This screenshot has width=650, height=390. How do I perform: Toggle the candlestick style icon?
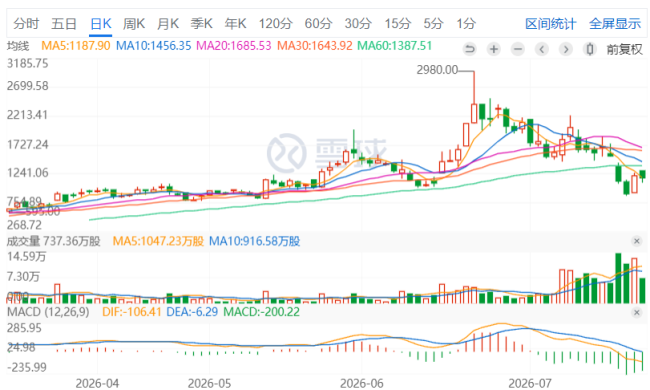[x=589, y=49]
